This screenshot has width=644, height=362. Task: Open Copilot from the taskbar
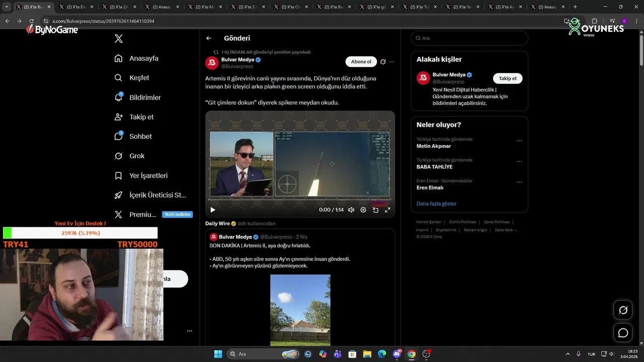[x=323, y=354]
